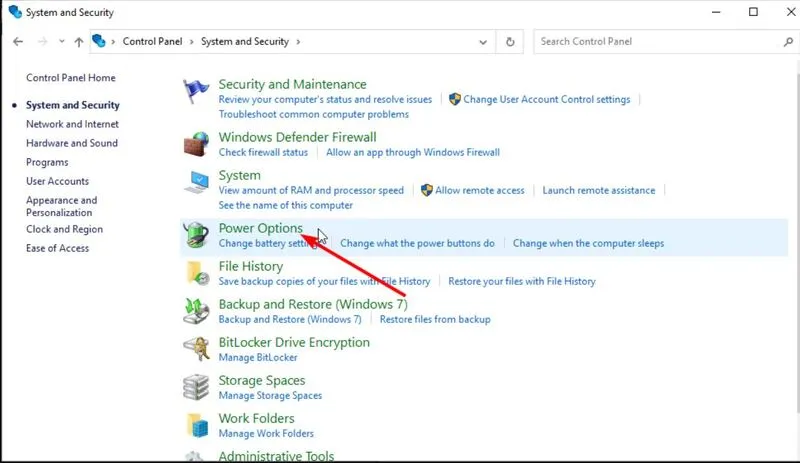The width and height of the screenshot is (800, 463).
Task: Click Change what the power buttons do
Action: click(x=417, y=243)
